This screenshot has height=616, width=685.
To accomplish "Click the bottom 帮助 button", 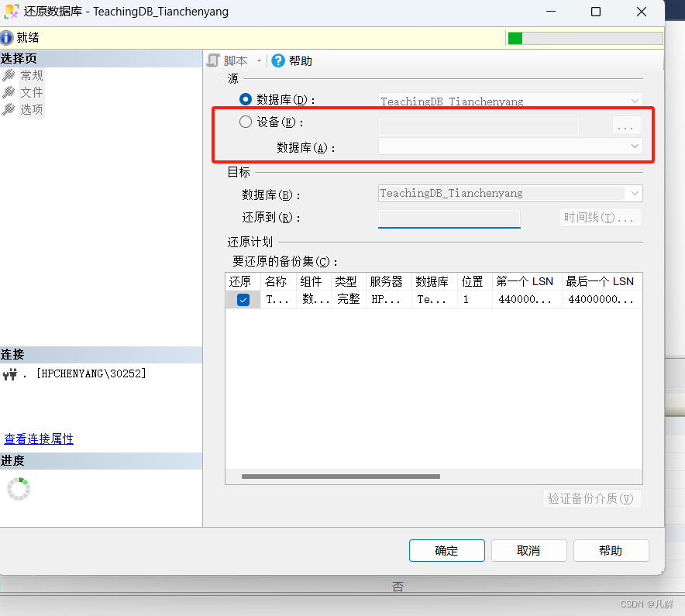I will (x=611, y=550).
